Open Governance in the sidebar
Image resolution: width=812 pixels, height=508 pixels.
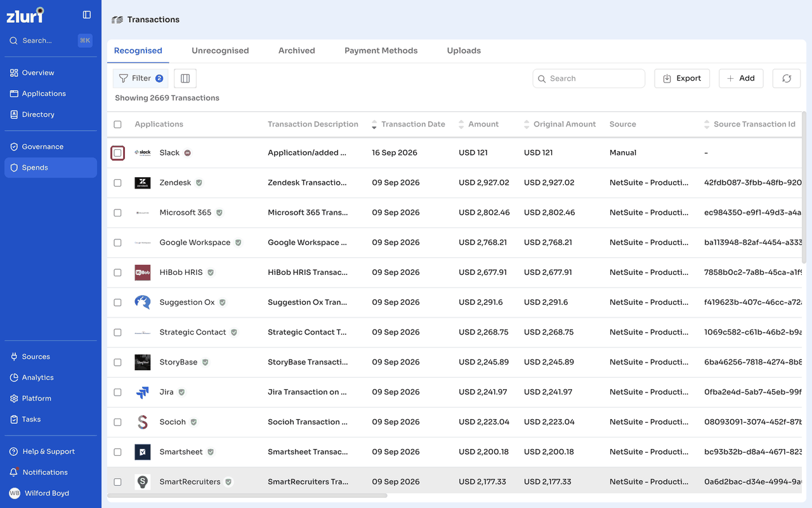click(51, 147)
